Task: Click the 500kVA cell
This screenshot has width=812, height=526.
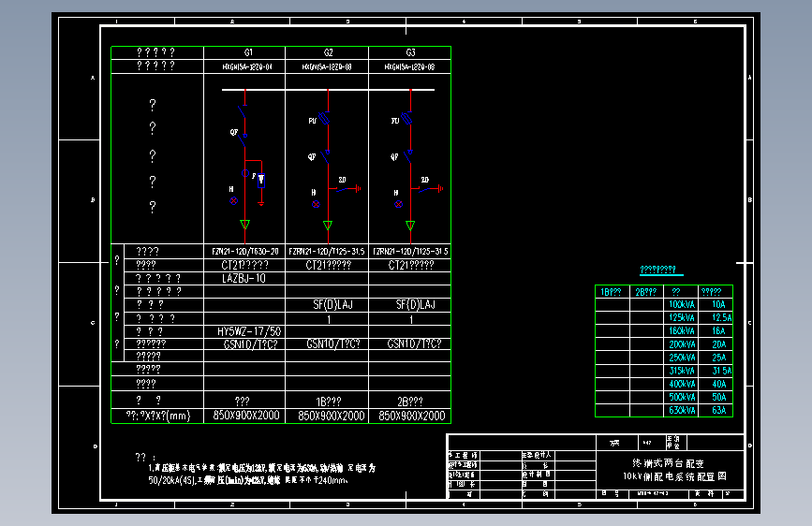Action: [x=682, y=397]
